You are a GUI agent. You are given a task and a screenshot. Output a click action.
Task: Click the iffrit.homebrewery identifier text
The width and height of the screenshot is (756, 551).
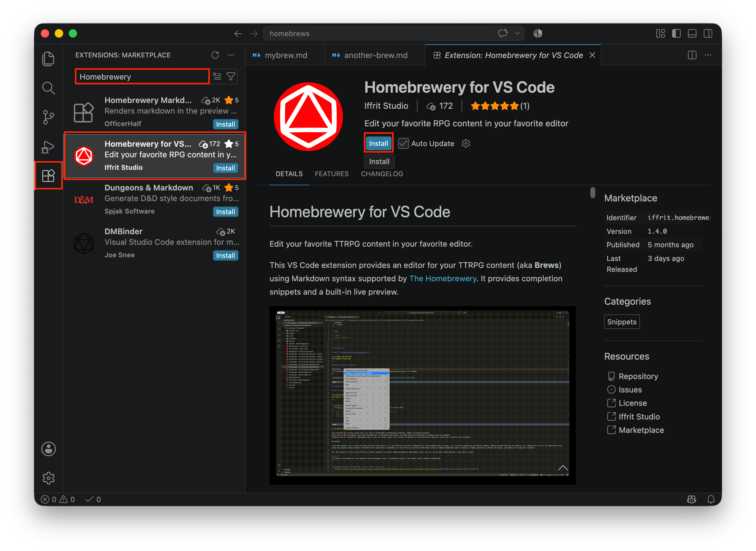tap(678, 217)
